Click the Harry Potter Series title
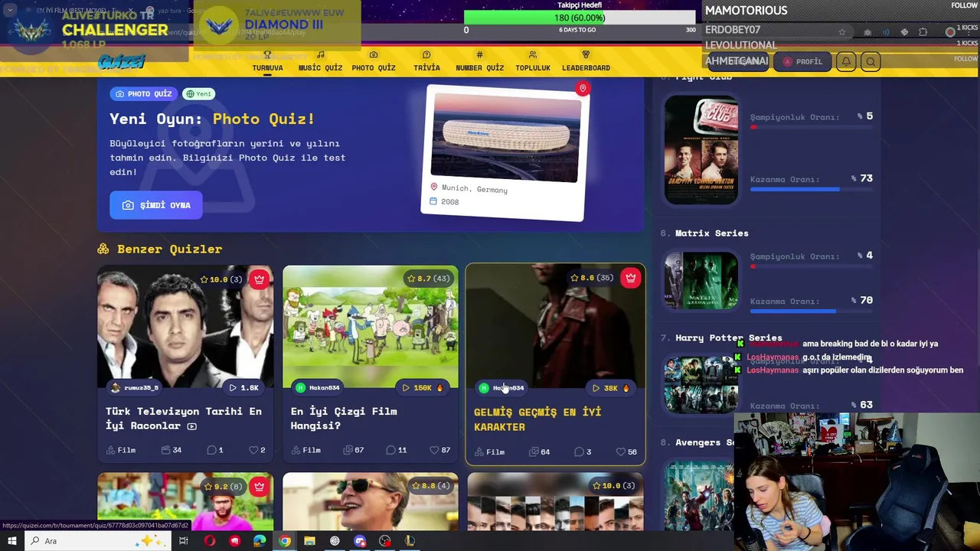This screenshot has height=551, width=980. click(x=729, y=337)
